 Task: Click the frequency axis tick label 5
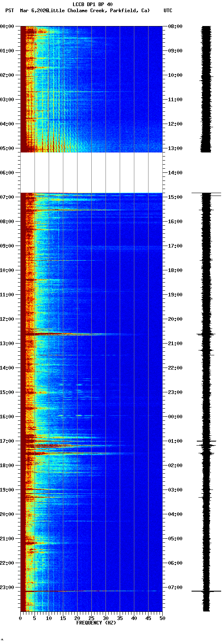click(x=34, y=618)
